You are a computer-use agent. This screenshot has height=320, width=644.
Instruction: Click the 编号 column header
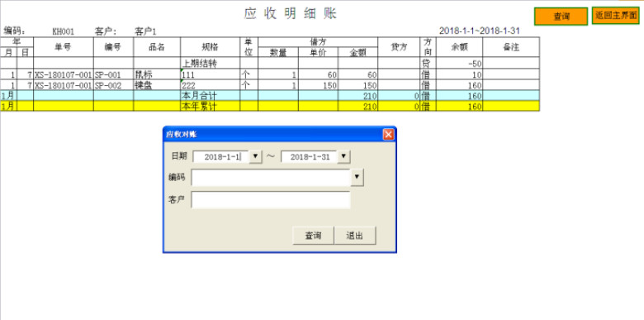click(x=113, y=47)
